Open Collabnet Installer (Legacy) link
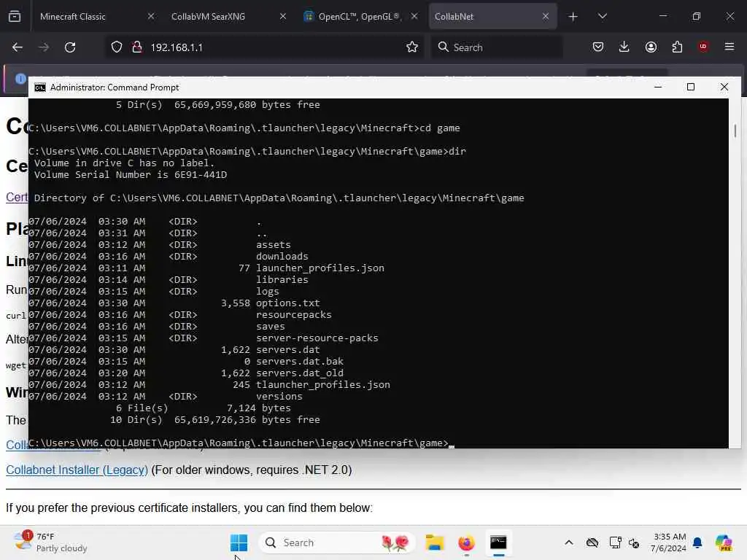 pyautogui.click(x=77, y=470)
